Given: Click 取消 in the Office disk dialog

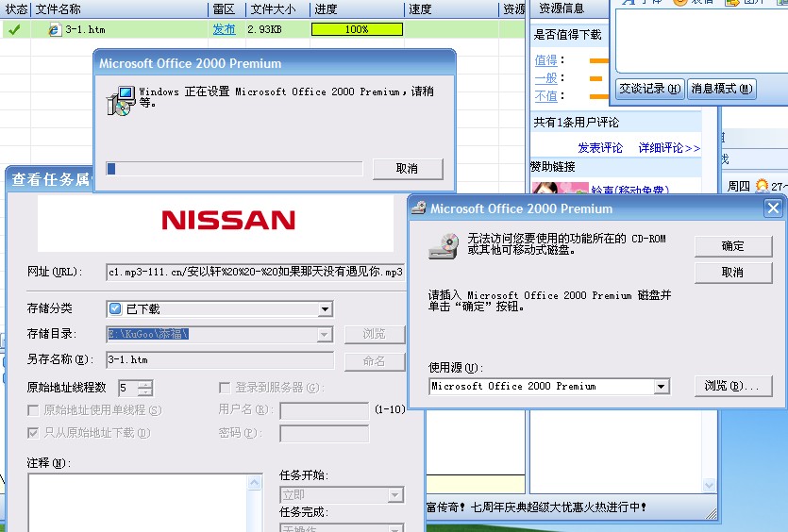Looking at the screenshot, I should coord(733,273).
